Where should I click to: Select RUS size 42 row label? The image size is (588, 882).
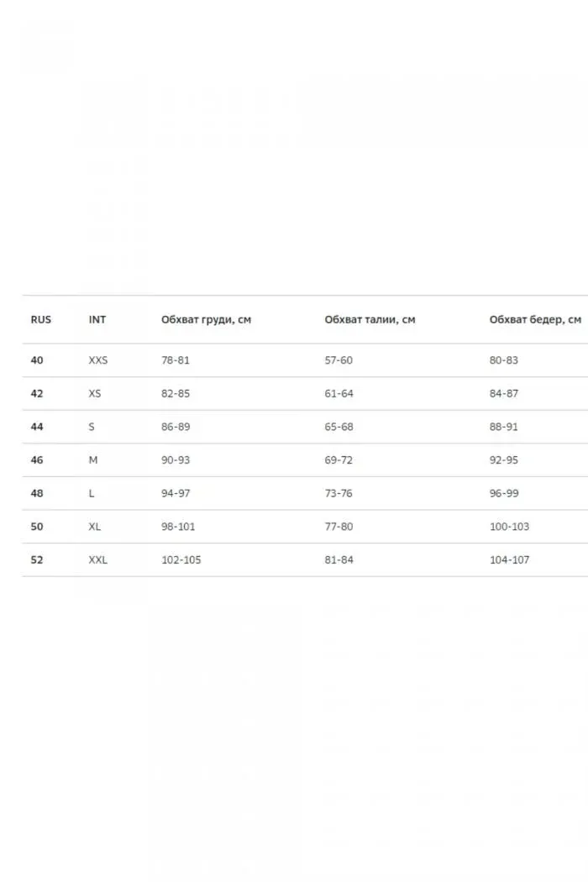[37, 393]
